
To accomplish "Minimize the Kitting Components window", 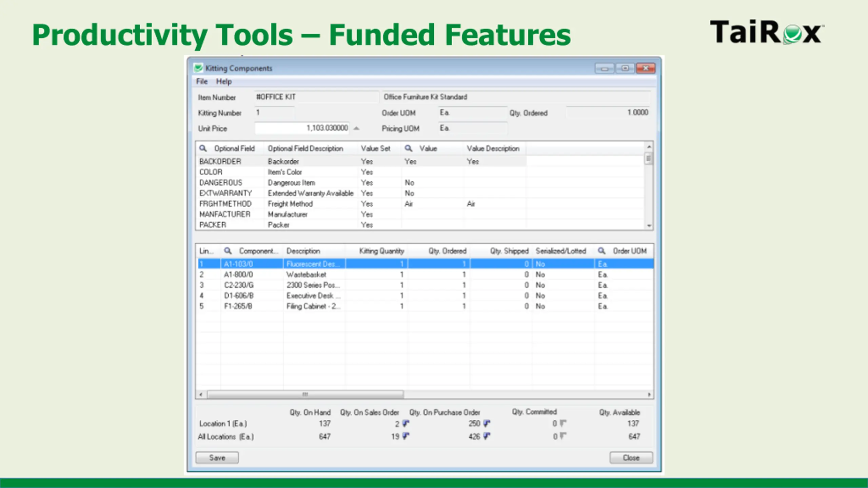I will pyautogui.click(x=604, y=68).
